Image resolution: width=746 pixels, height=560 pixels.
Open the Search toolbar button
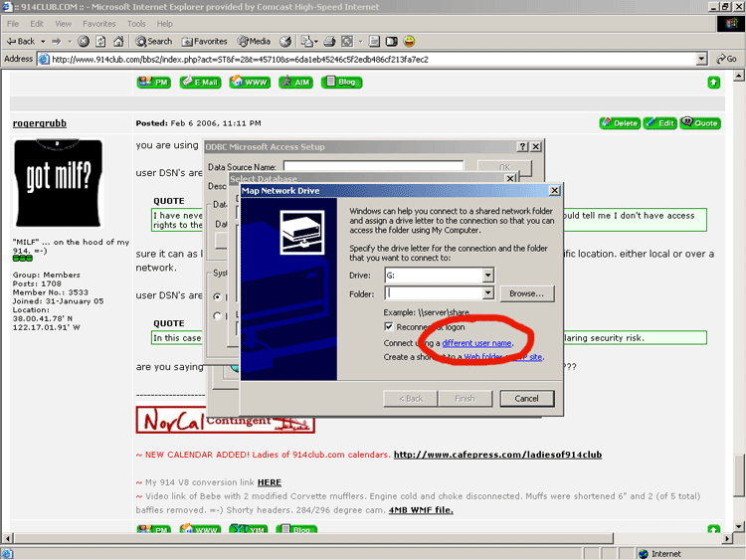pos(153,42)
